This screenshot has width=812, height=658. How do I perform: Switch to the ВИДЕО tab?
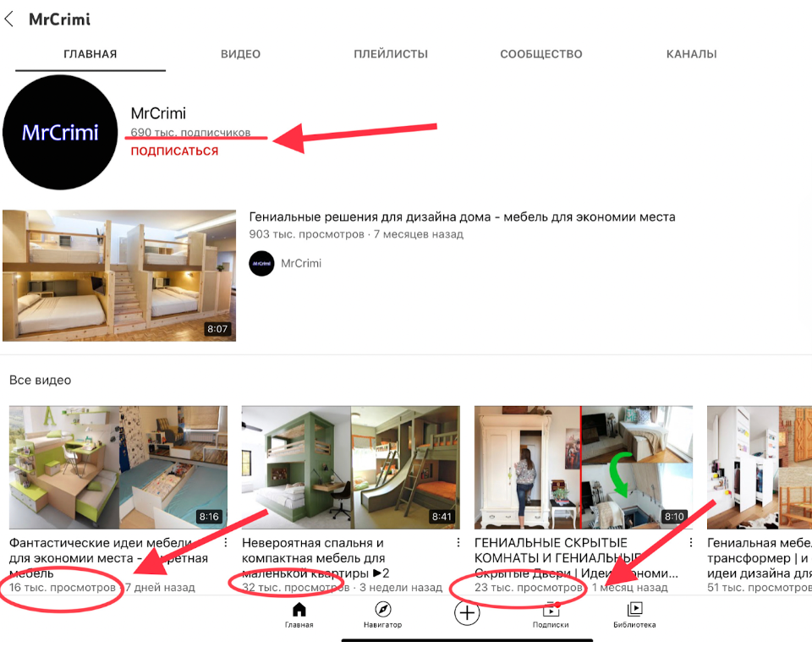[x=241, y=54]
